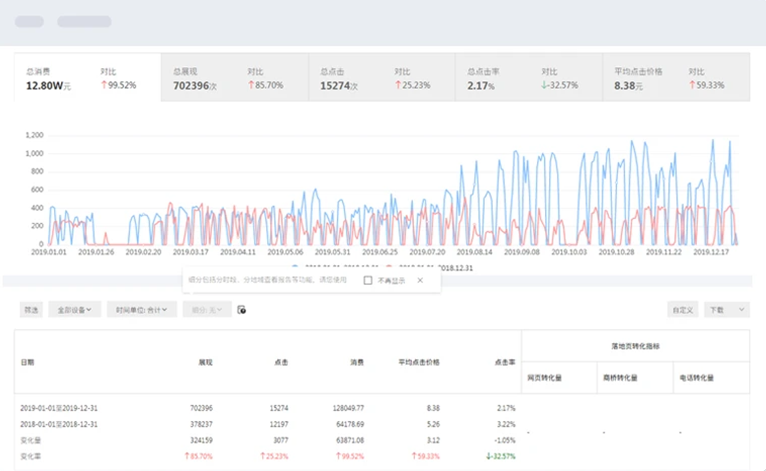Click table cell 378237 in 展现 column
The height and width of the screenshot is (471, 766).
point(201,424)
